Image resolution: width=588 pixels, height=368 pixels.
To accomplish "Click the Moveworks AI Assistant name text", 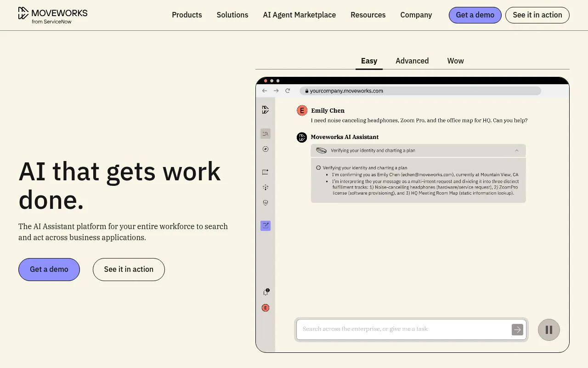I will tap(345, 137).
